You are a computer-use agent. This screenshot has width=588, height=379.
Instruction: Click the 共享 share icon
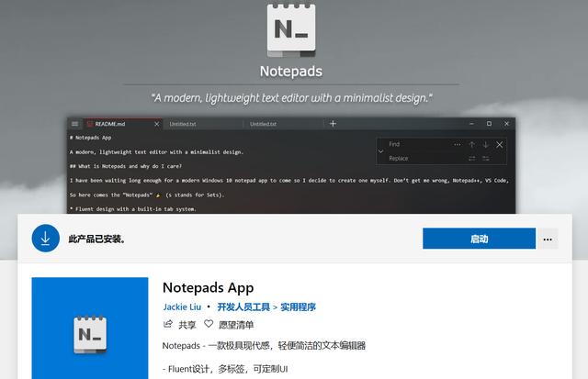tap(167, 324)
